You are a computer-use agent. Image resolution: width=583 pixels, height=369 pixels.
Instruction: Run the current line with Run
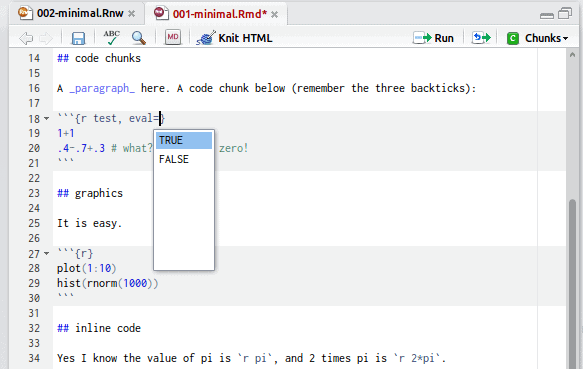click(434, 38)
